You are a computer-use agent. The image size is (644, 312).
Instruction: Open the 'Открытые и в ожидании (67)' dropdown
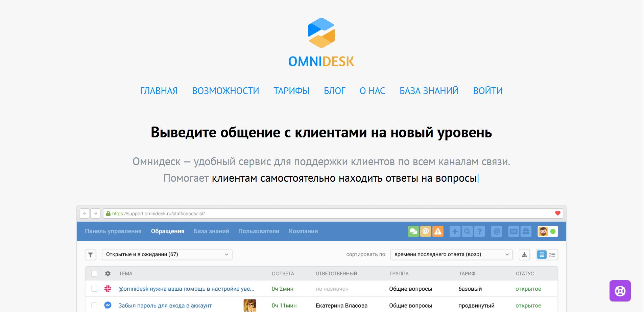(167, 254)
